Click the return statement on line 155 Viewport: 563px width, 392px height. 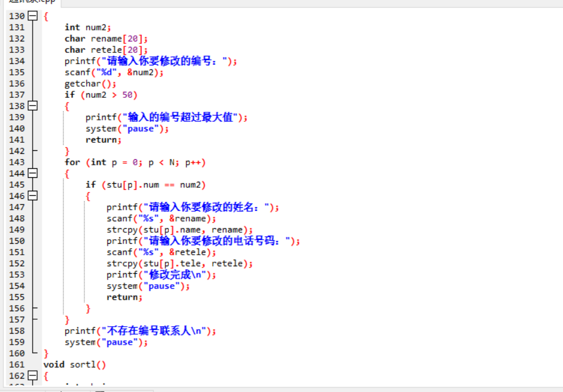124,297
